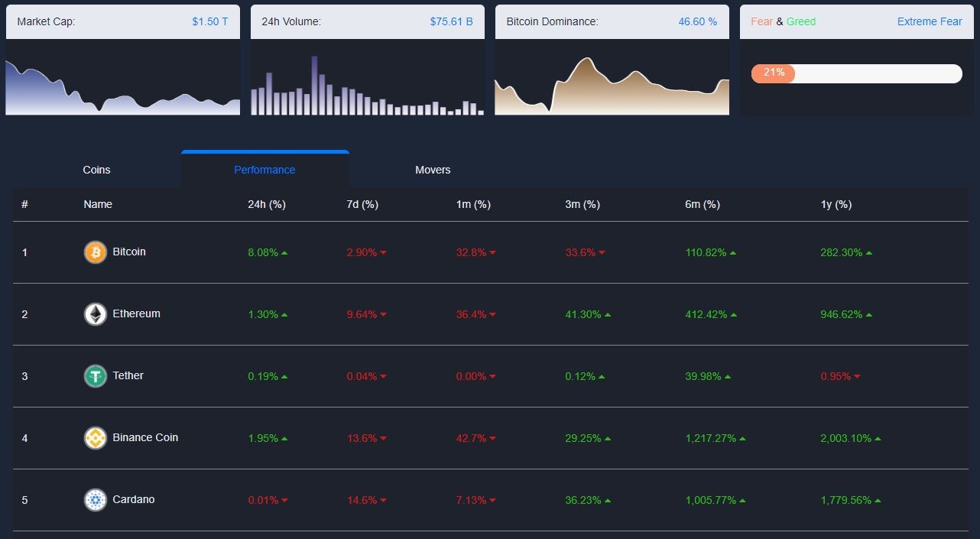980x539 pixels.
Task: Click the 24h Volume bar chart
Action: pyautogui.click(x=367, y=84)
